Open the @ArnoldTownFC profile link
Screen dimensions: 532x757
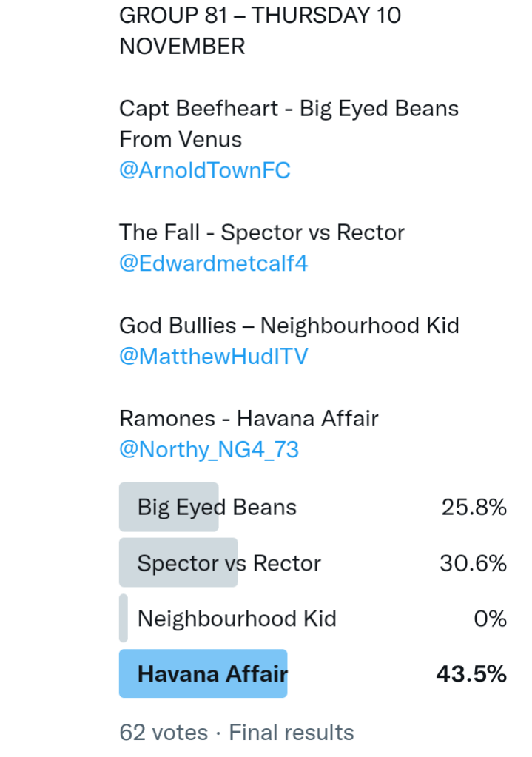204,171
